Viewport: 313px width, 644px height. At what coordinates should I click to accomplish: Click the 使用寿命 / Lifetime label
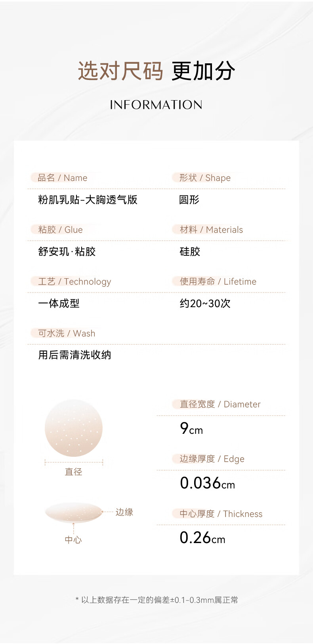pyautogui.click(x=218, y=281)
